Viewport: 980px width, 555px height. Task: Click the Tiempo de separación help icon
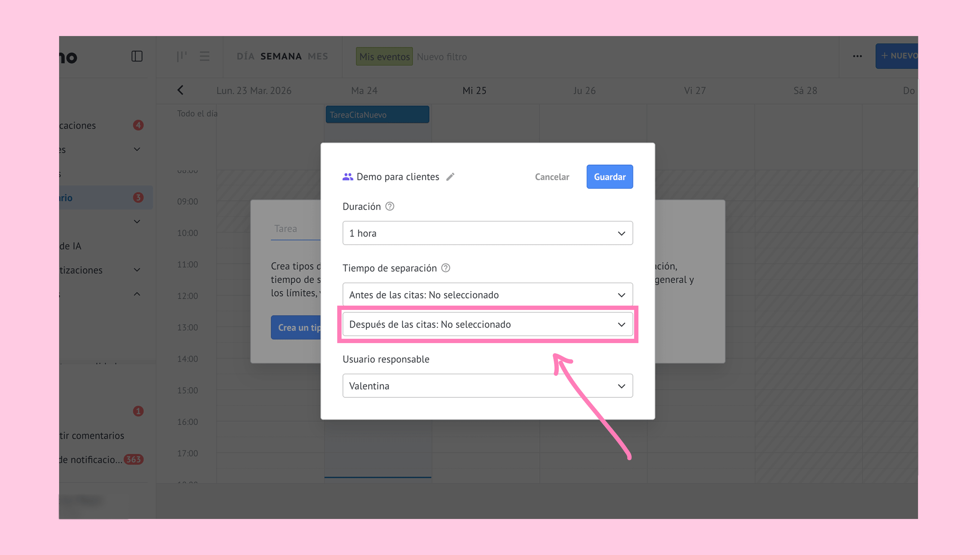[x=445, y=268]
